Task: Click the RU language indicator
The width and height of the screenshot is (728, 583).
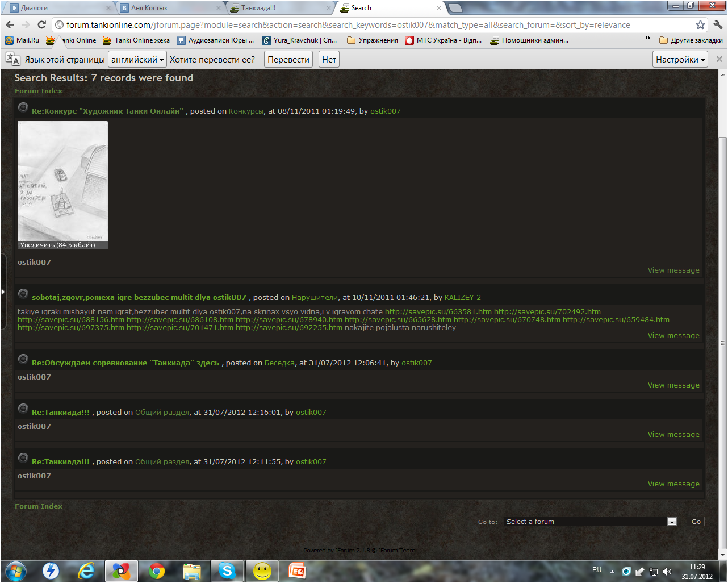Action: [597, 570]
